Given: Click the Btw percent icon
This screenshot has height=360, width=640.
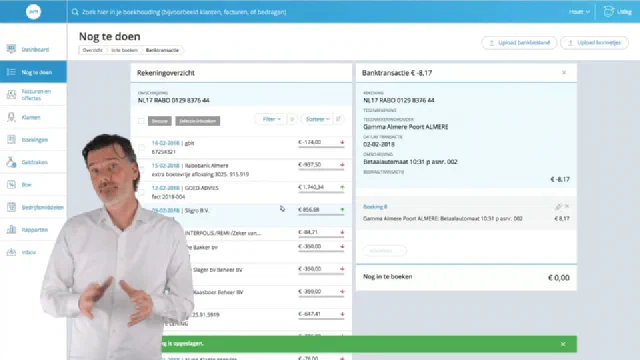Looking at the screenshot, I should [11, 184].
